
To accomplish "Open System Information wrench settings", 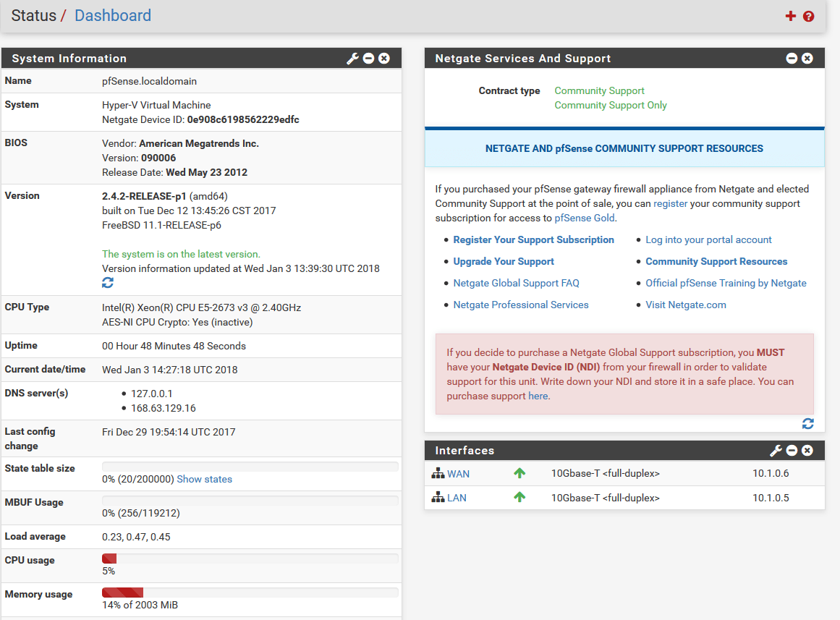I will coord(352,59).
